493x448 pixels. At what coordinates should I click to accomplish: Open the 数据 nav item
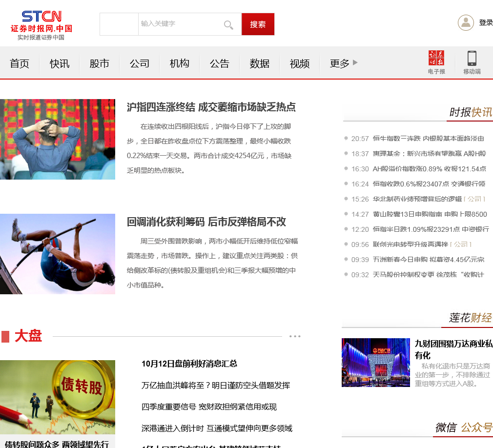[259, 63]
